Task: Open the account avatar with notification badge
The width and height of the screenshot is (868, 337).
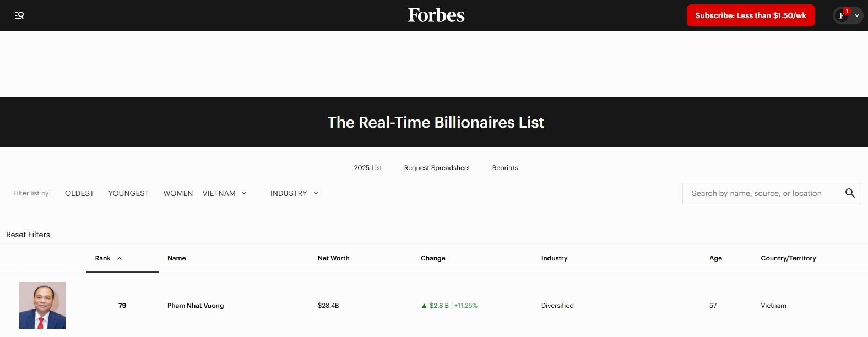Action: click(x=842, y=15)
